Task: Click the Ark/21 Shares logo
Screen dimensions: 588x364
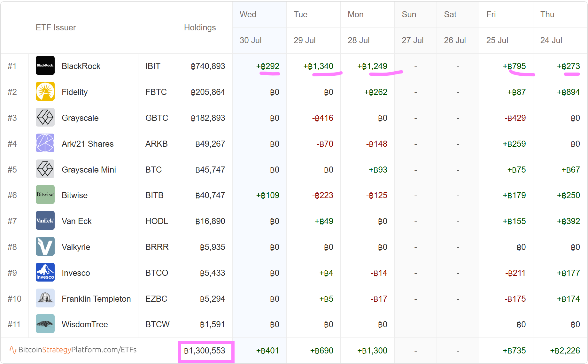Action: [45, 143]
